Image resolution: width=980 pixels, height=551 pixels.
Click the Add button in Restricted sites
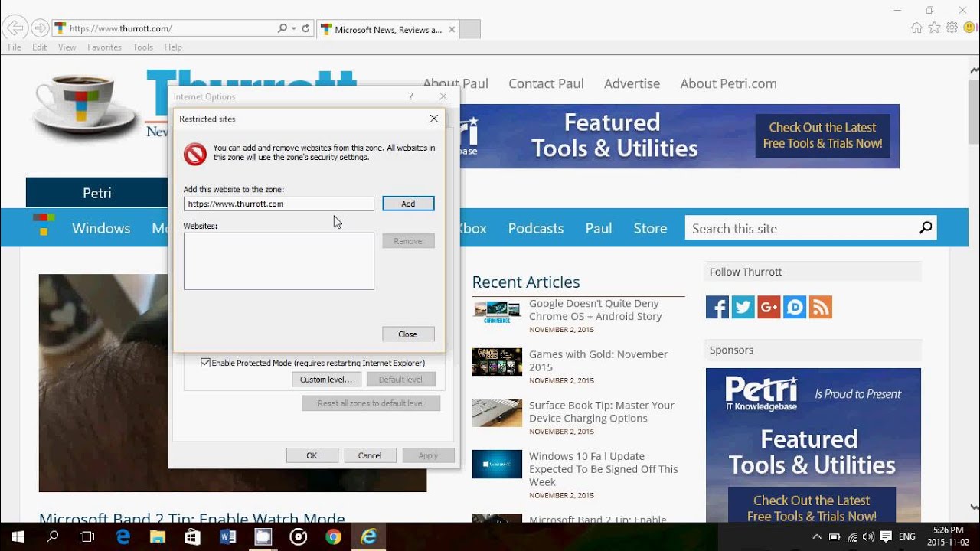(x=408, y=204)
